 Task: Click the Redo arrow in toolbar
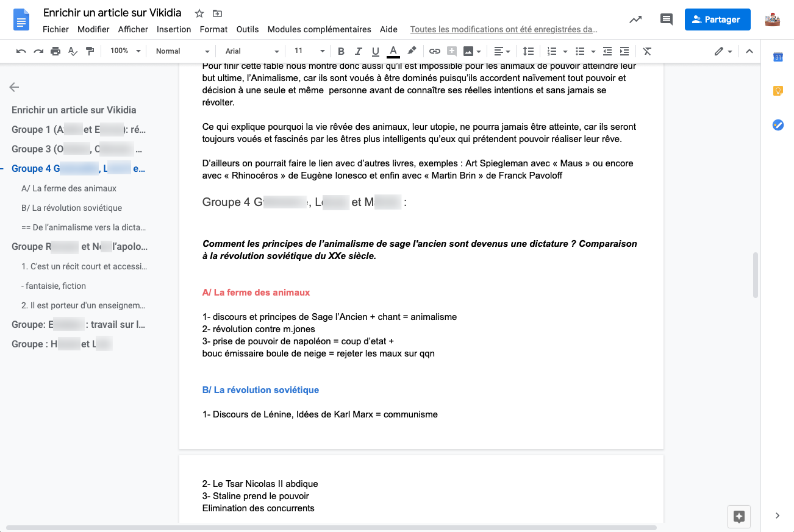tap(38, 51)
